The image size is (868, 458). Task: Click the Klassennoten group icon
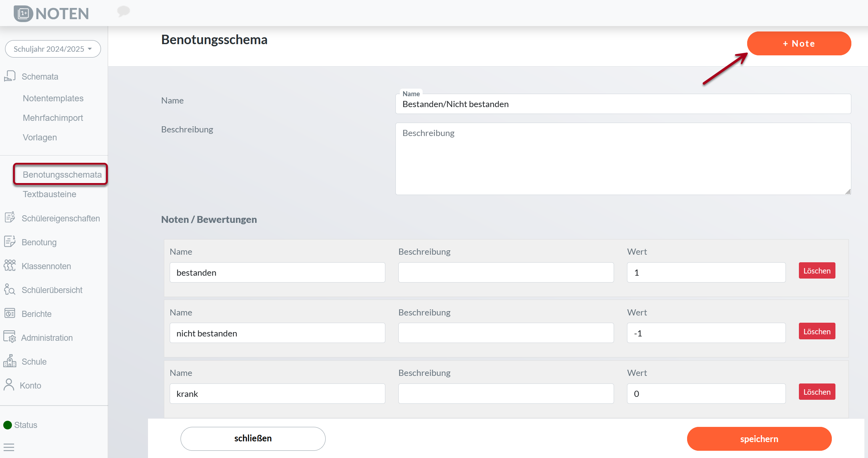(x=10, y=266)
